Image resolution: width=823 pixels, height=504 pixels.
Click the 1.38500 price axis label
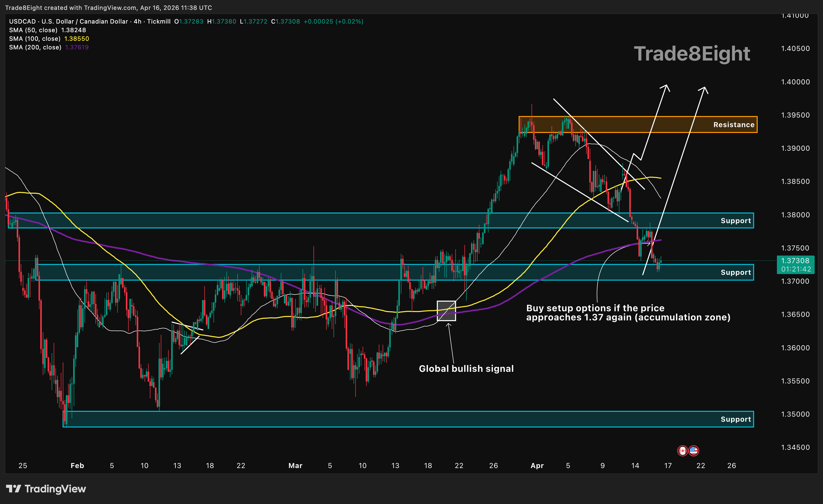[795, 181]
